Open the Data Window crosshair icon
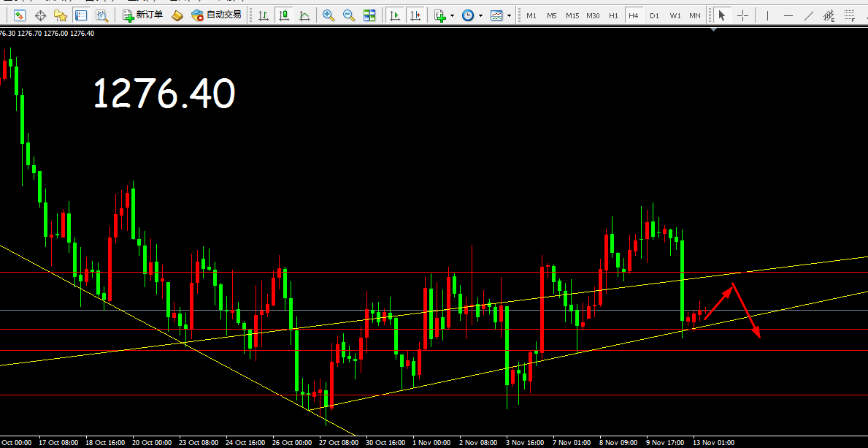Viewport: 868px width, 448px height. tap(40, 15)
